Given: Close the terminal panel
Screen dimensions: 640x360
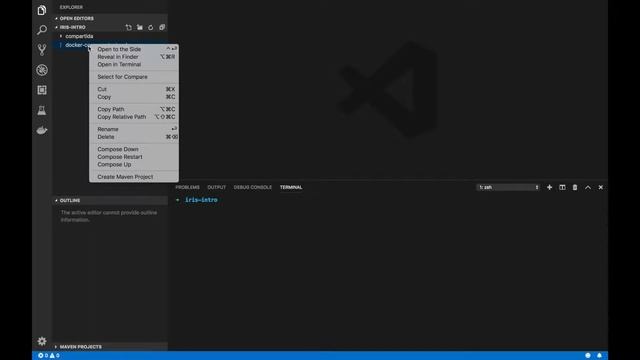Looking at the screenshot, I should (x=600, y=187).
